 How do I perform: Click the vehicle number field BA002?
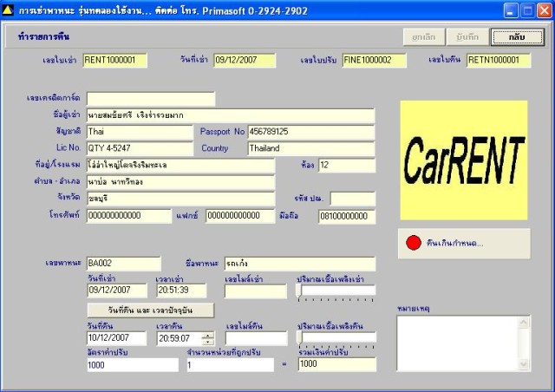[x=123, y=264]
